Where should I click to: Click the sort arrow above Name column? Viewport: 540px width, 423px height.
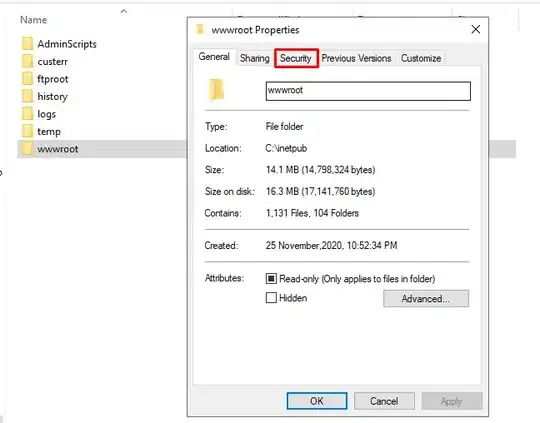[x=124, y=11]
